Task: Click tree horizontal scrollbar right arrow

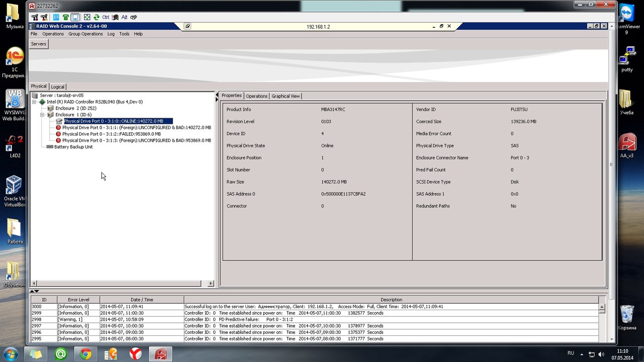Action: [x=211, y=284]
